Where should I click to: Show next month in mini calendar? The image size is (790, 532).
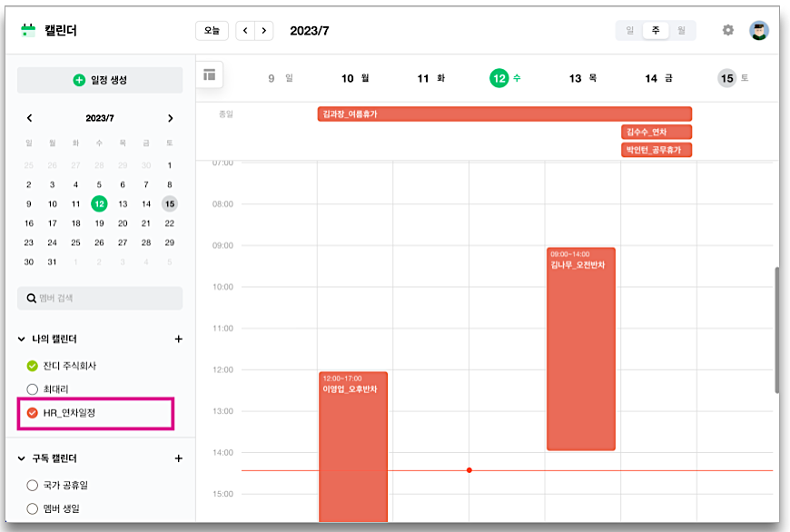pyautogui.click(x=170, y=118)
